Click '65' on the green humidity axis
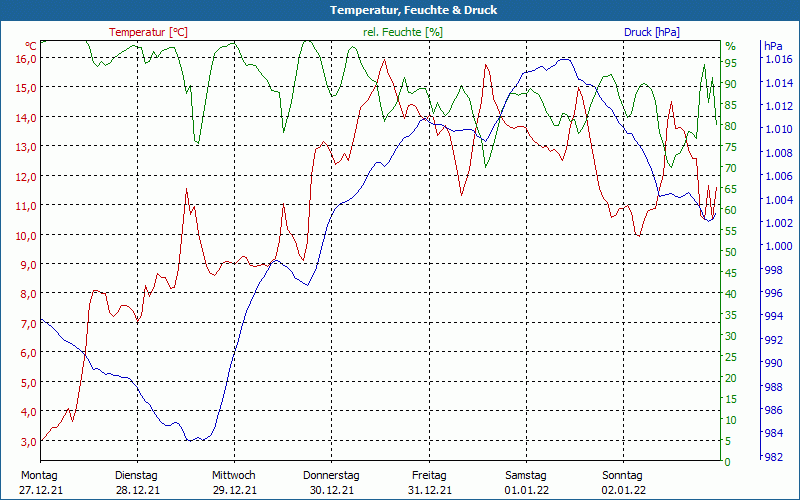The height and width of the screenshot is (500, 800). (x=731, y=189)
